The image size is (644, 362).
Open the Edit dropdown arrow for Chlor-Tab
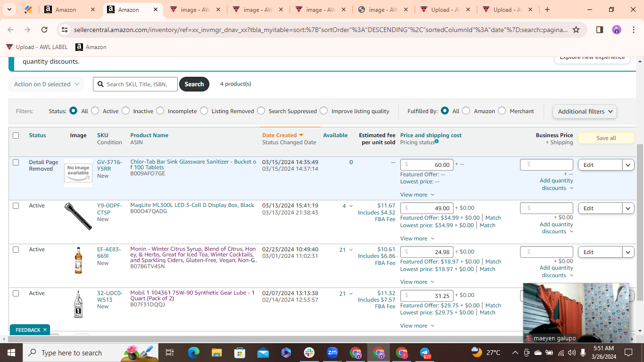click(628, 165)
